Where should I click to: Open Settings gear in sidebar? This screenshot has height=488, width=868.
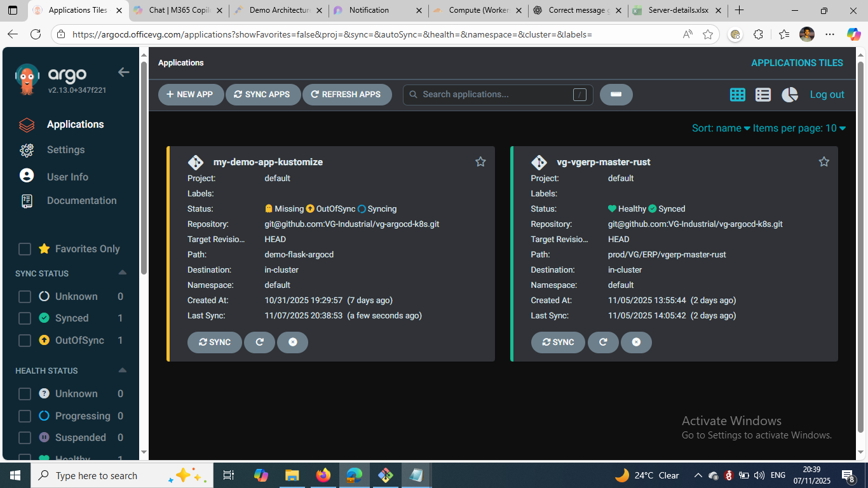(x=27, y=150)
